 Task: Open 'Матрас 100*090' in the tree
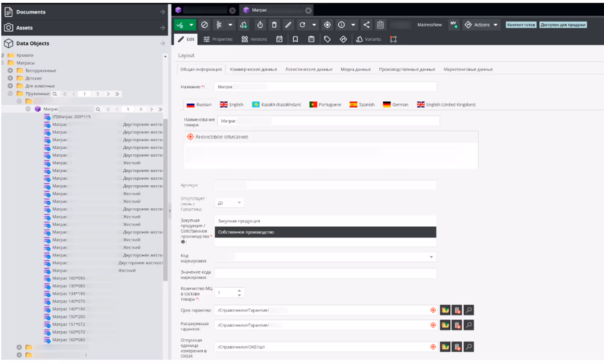tap(69, 278)
